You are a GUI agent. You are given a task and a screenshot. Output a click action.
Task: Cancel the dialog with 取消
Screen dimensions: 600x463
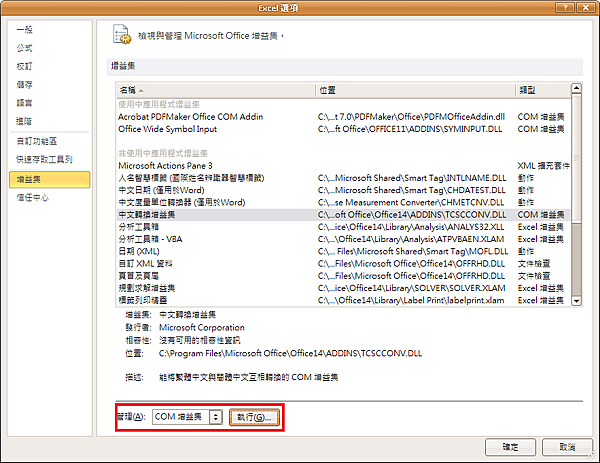[x=567, y=447]
